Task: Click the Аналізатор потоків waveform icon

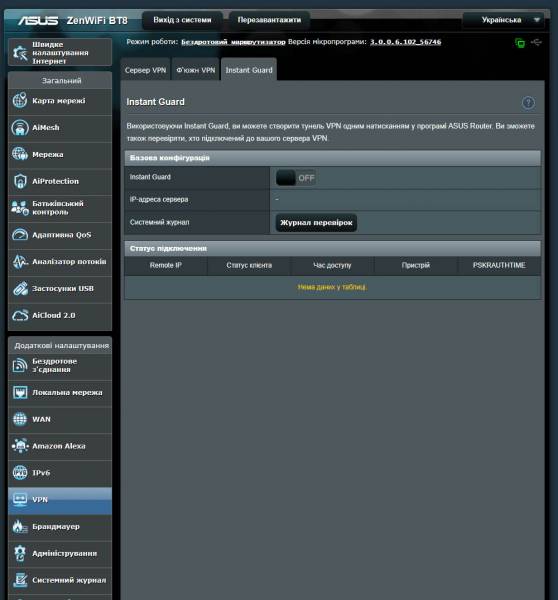Action: [20, 262]
